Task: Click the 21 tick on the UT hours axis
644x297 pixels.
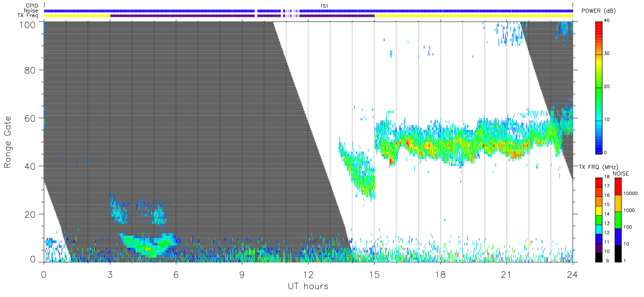Action: pyautogui.click(x=506, y=274)
